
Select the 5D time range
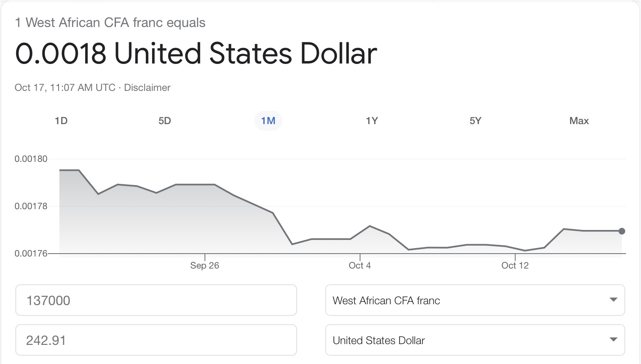click(x=165, y=121)
